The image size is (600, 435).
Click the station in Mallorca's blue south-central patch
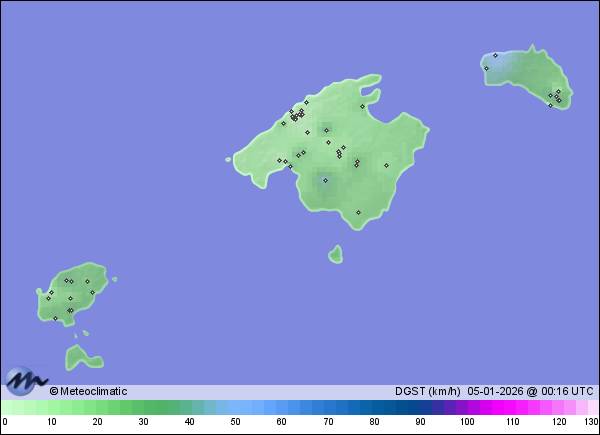pos(325,180)
